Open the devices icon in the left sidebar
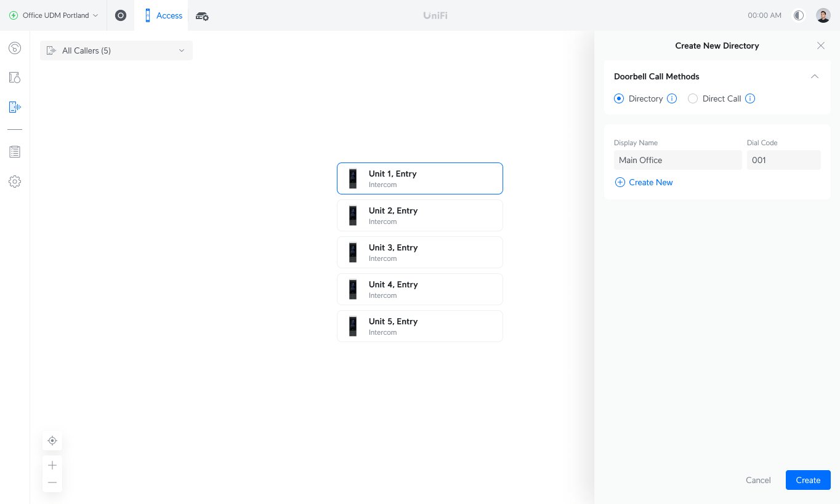This screenshot has height=504, width=840. point(15,77)
